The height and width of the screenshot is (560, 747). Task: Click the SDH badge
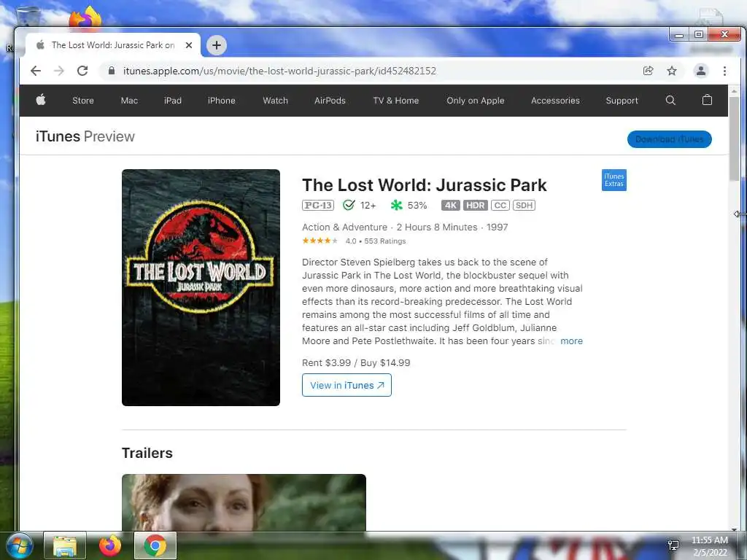point(524,205)
